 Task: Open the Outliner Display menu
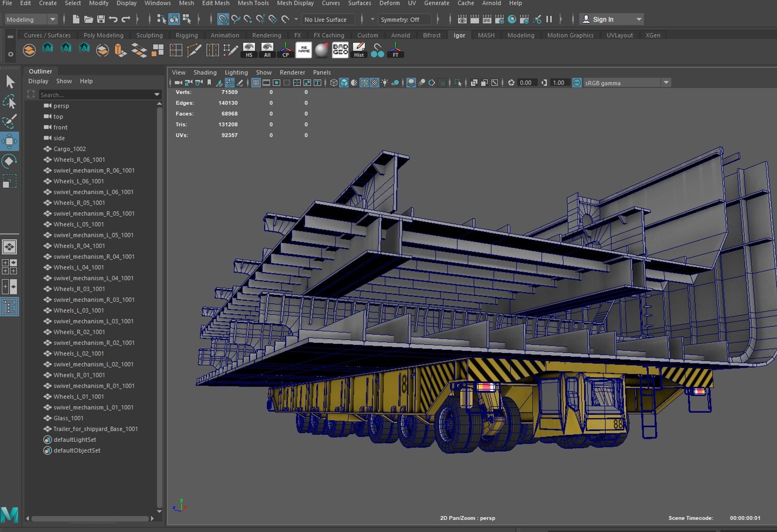click(38, 81)
